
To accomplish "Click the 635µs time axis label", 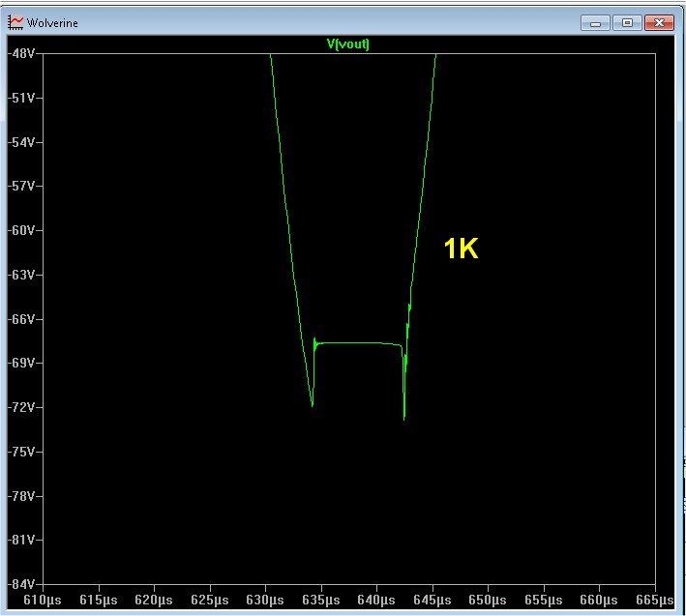I will click(321, 601).
